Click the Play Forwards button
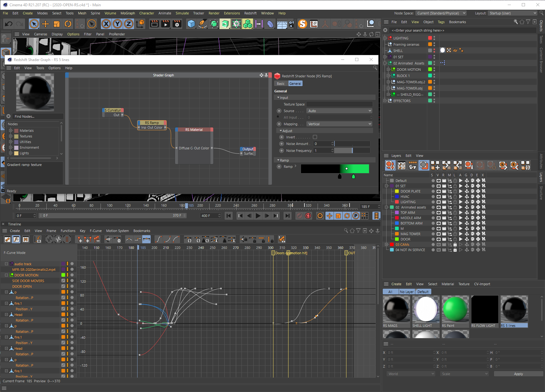This screenshot has height=392, width=545. tap(258, 216)
